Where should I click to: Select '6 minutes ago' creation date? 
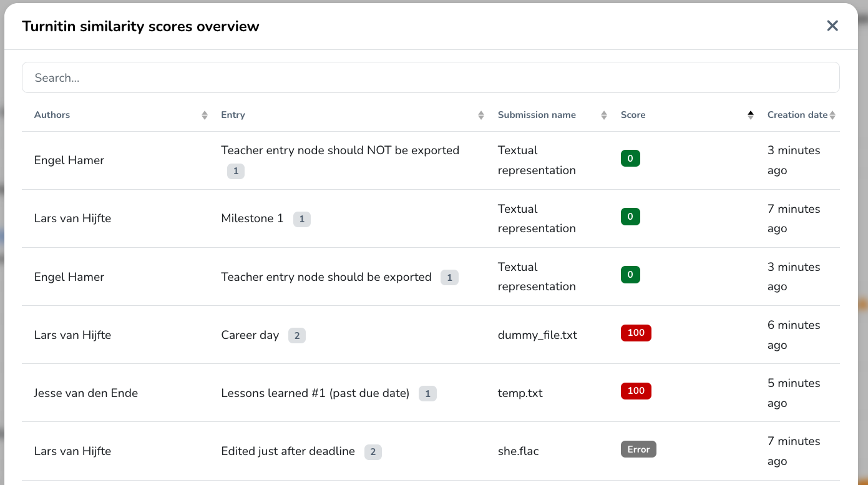[x=794, y=335]
